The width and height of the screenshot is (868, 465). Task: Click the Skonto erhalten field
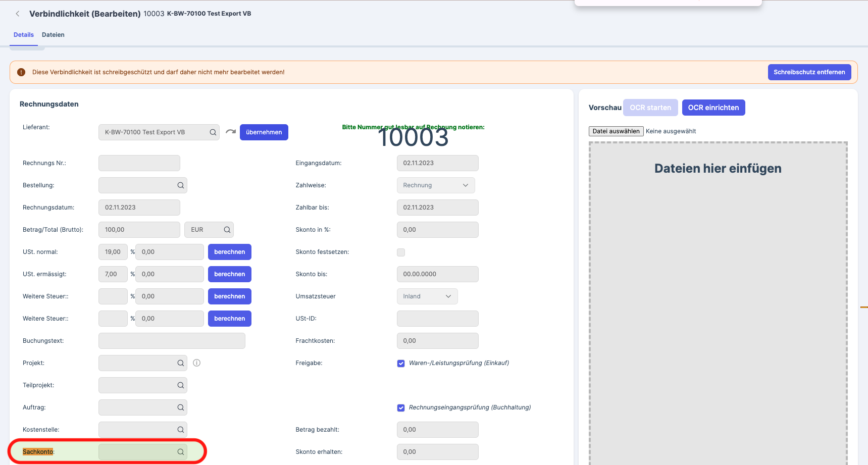438,452
